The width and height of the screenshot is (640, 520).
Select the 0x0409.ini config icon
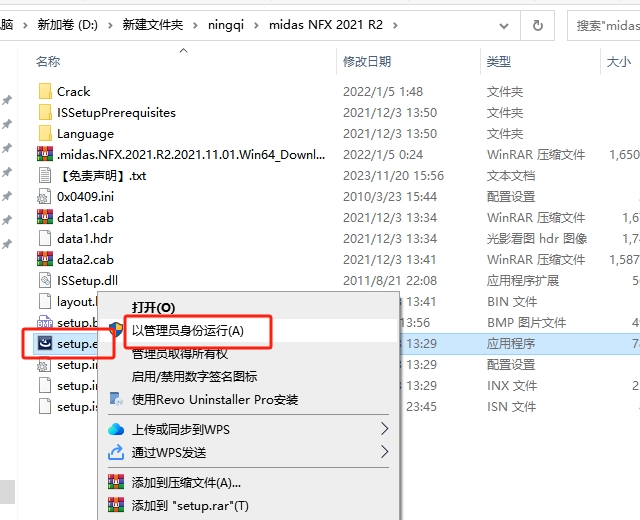44,196
